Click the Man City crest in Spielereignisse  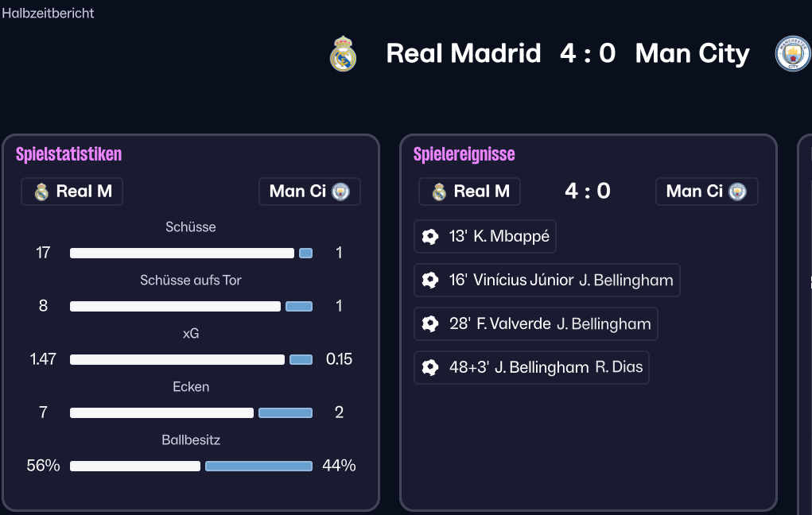737,192
